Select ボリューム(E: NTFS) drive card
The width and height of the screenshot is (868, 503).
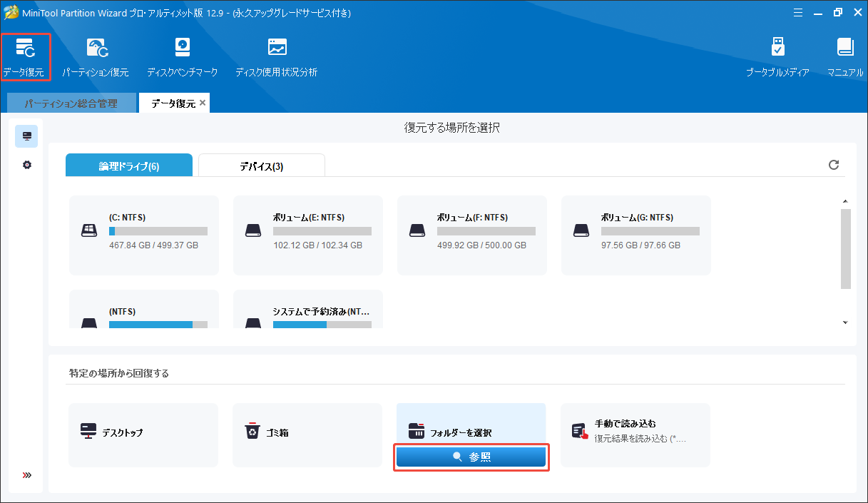coord(308,235)
